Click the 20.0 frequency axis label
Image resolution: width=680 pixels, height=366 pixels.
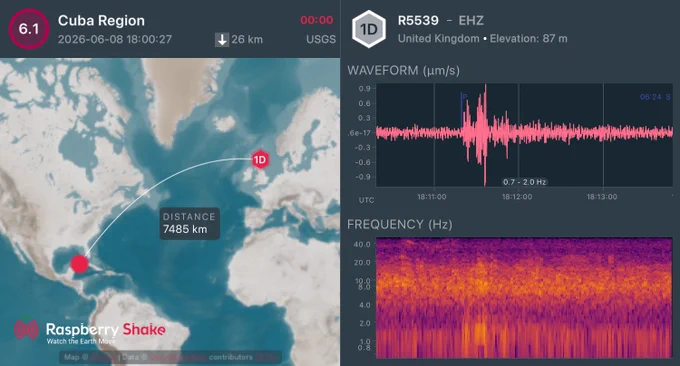(x=362, y=262)
